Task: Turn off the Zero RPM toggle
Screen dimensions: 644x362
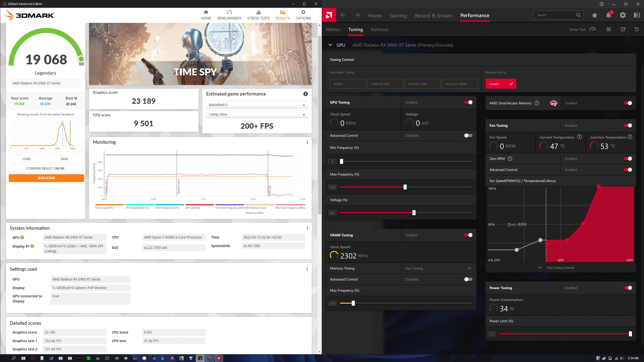Action: [628, 159]
